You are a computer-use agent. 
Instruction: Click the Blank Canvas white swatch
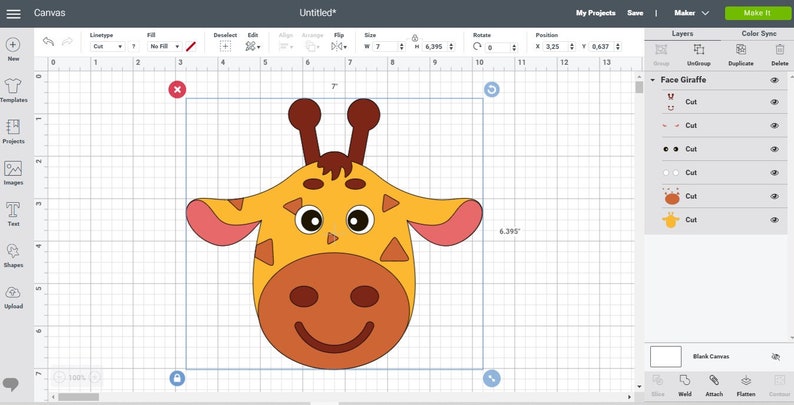point(666,356)
